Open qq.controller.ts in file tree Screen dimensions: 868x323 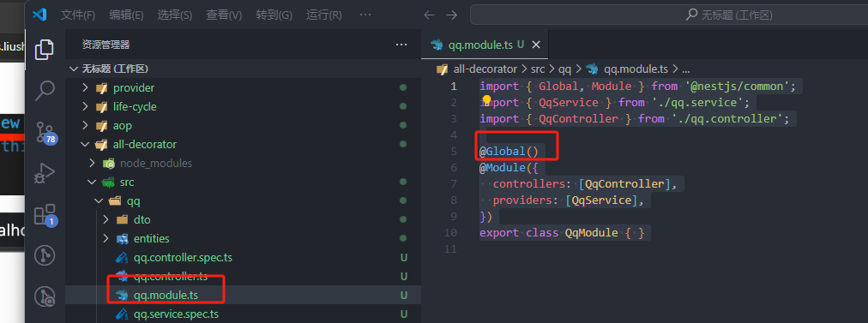click(243, 276)
